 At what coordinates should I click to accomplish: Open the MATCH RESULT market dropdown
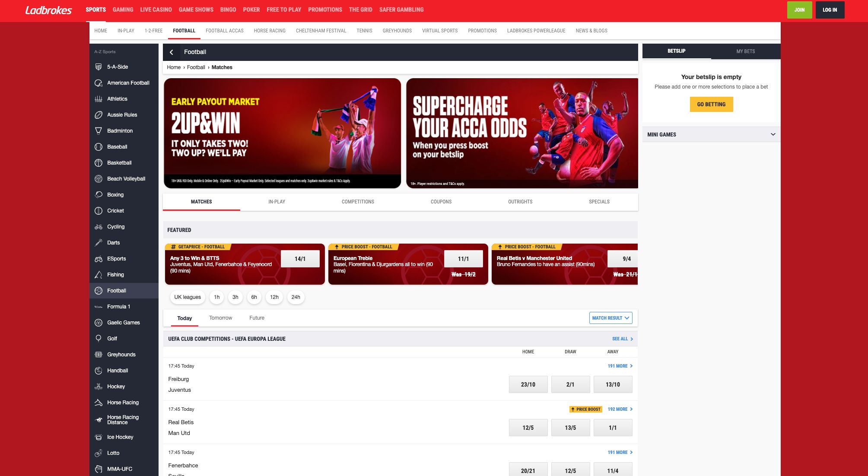point(610,318)
